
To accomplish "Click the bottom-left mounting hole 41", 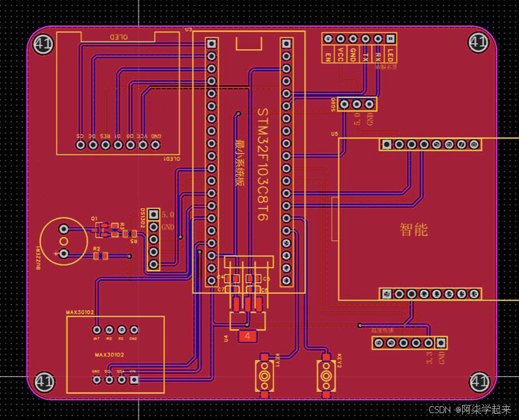I will click(x=44, y=381).
